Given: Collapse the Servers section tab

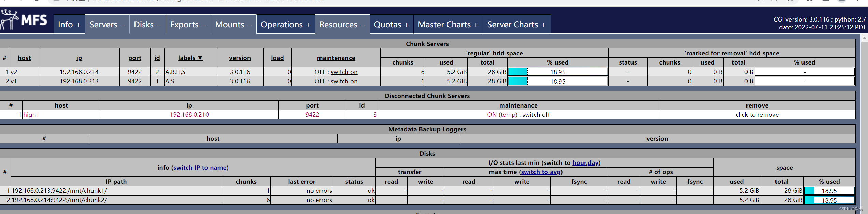Looking at the screenshot, I should click(107, 25).
